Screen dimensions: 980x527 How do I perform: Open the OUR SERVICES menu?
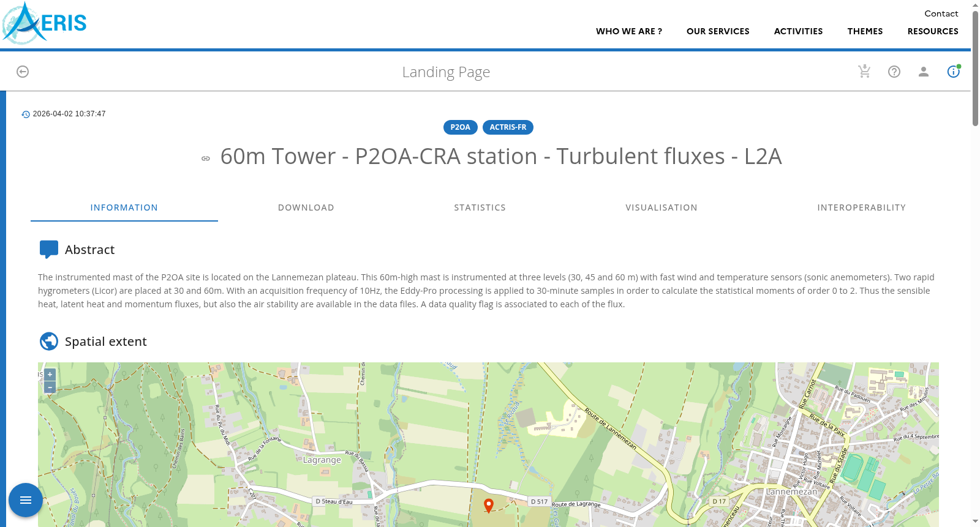(x=718, y=31)
